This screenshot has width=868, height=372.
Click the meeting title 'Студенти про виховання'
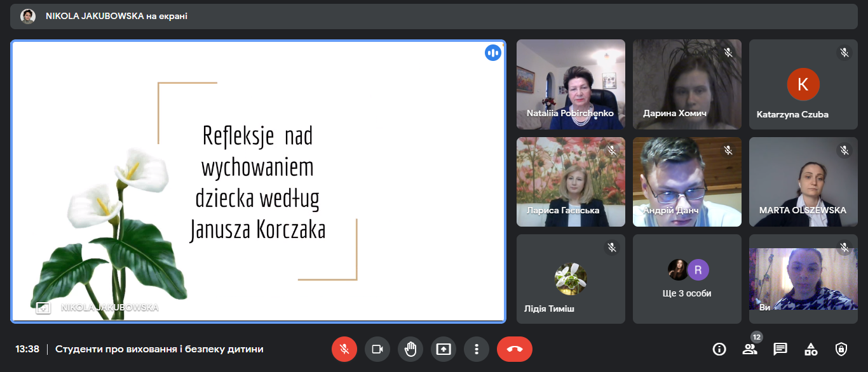[159, 349]
